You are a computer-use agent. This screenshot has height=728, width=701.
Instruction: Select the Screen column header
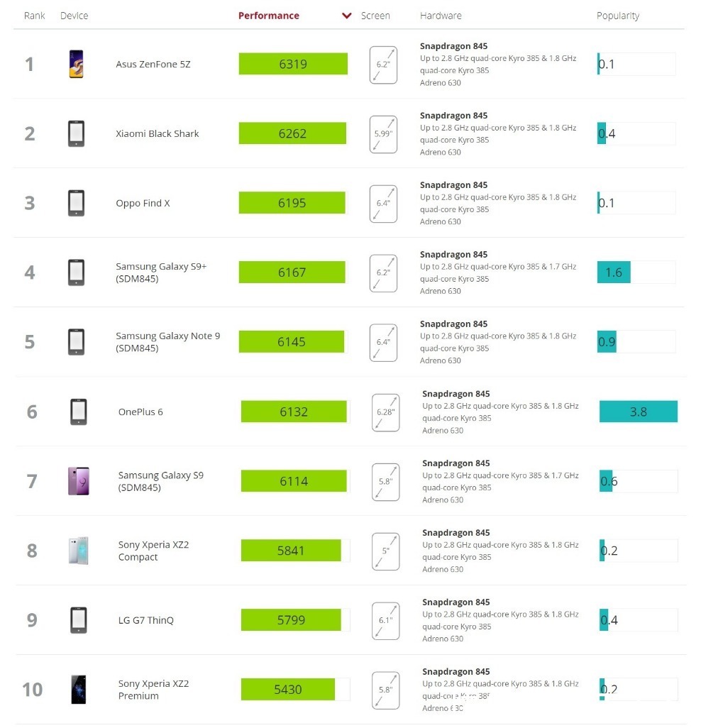click(375, 16)
